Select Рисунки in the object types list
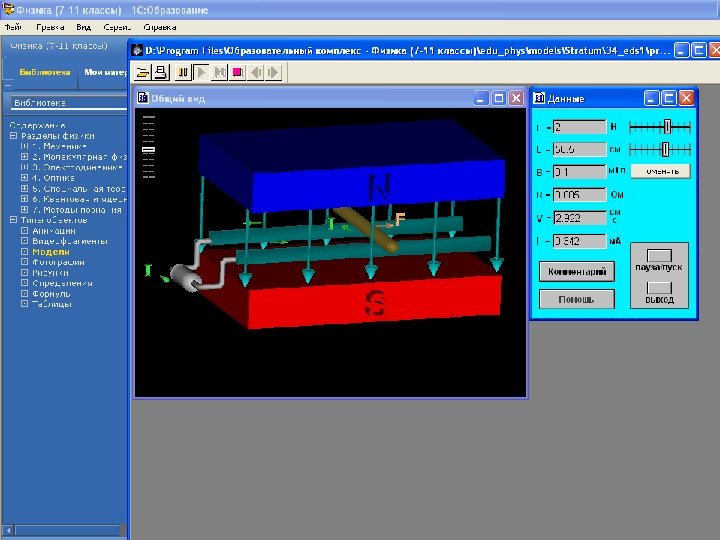 coord(51,273)
